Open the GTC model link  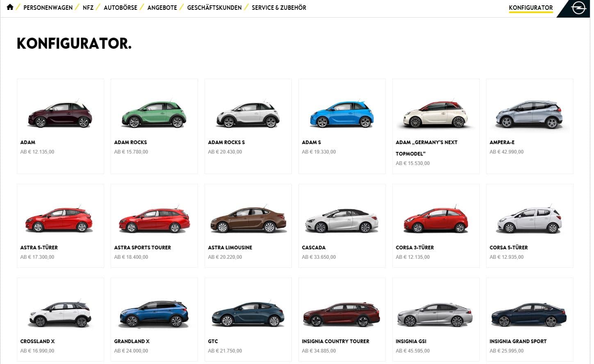click(213, 341)
